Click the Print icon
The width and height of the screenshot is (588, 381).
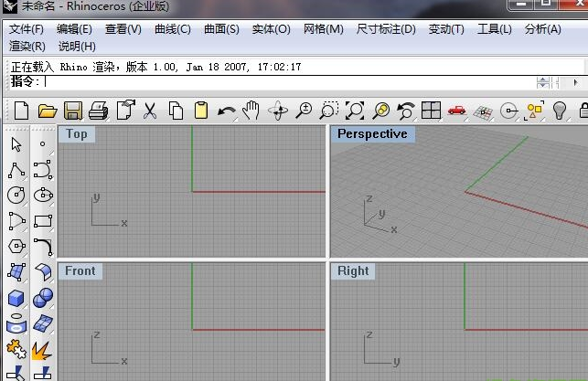(x=98, y=111)
